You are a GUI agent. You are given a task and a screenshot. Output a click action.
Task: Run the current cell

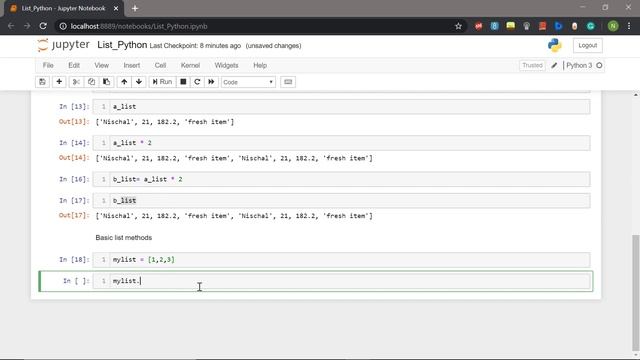(x=162, y=82)
